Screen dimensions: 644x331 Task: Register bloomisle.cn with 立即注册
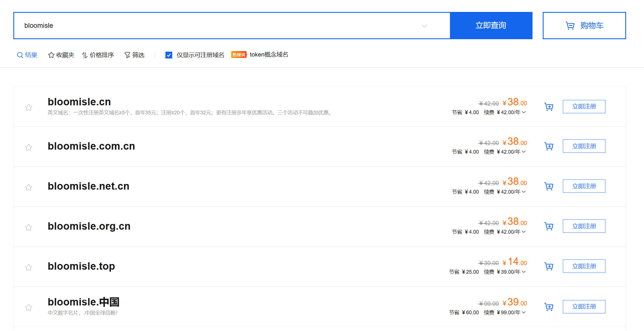click(x=584, y=106)
